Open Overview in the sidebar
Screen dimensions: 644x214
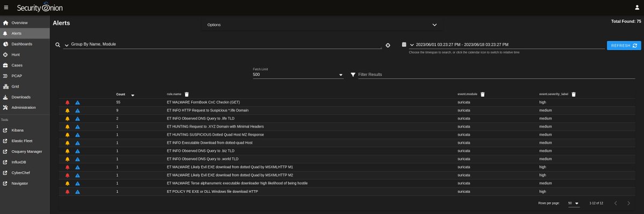point(25,23)
